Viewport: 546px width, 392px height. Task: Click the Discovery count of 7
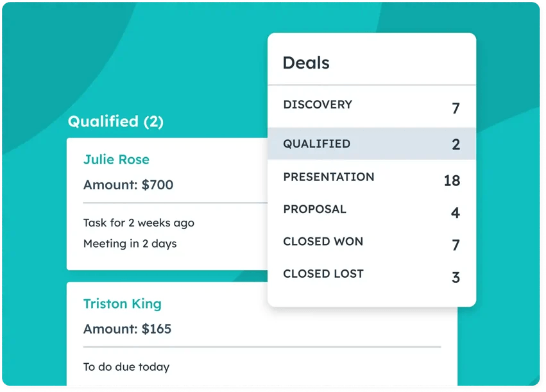pos(456,108)
